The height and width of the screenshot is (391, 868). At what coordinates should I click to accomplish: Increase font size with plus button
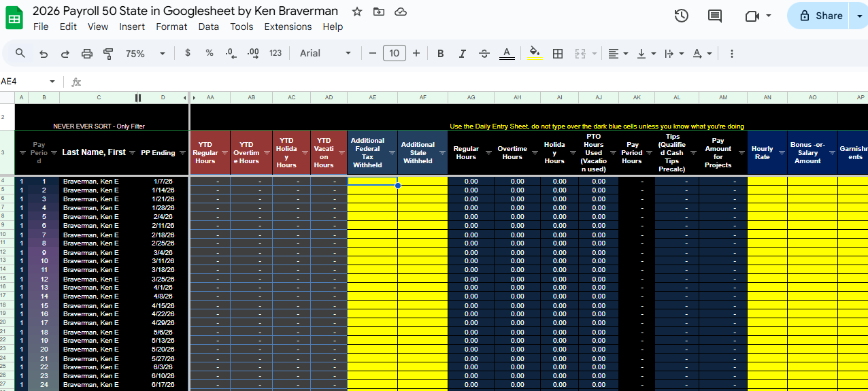point(416,53)
